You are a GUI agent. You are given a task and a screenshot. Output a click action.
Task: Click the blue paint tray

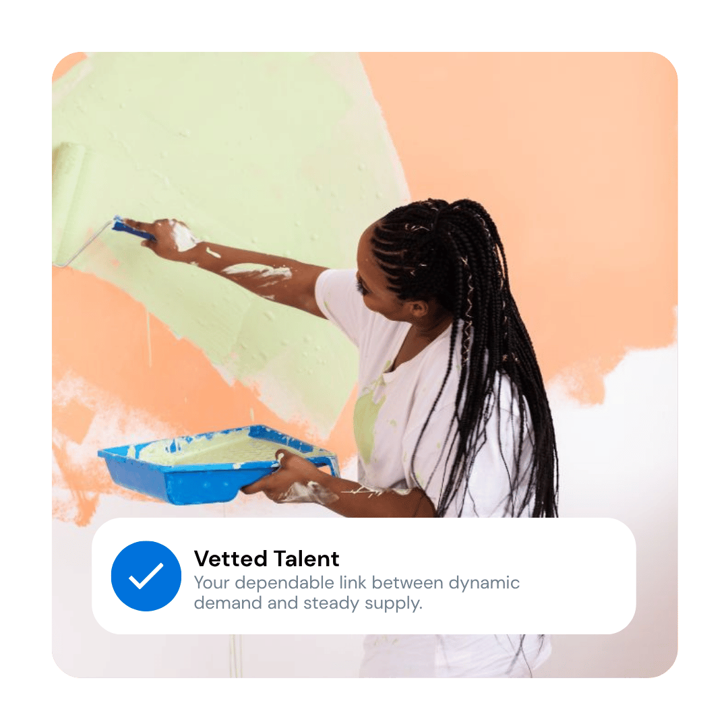(217, 464)
